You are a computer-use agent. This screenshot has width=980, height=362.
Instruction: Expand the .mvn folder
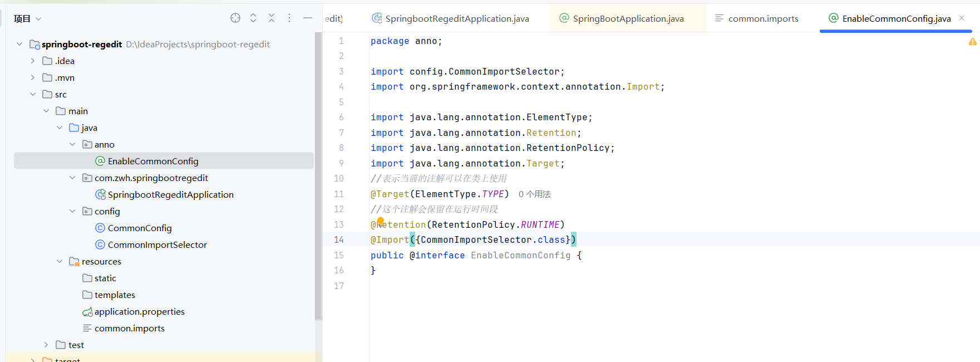33,77
